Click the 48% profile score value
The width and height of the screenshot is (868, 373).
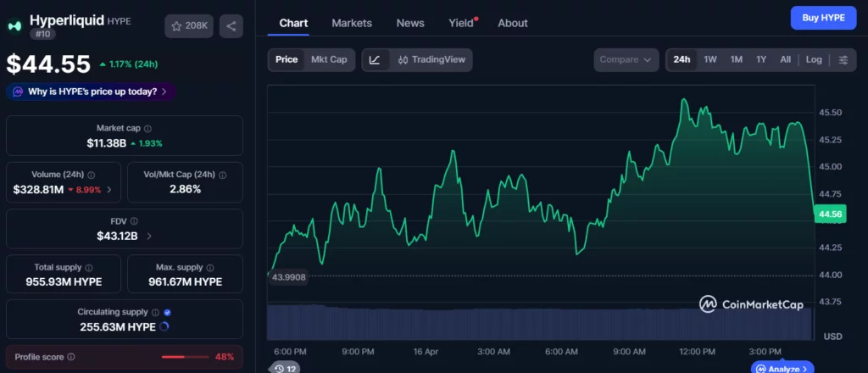[x=224, y=357]
